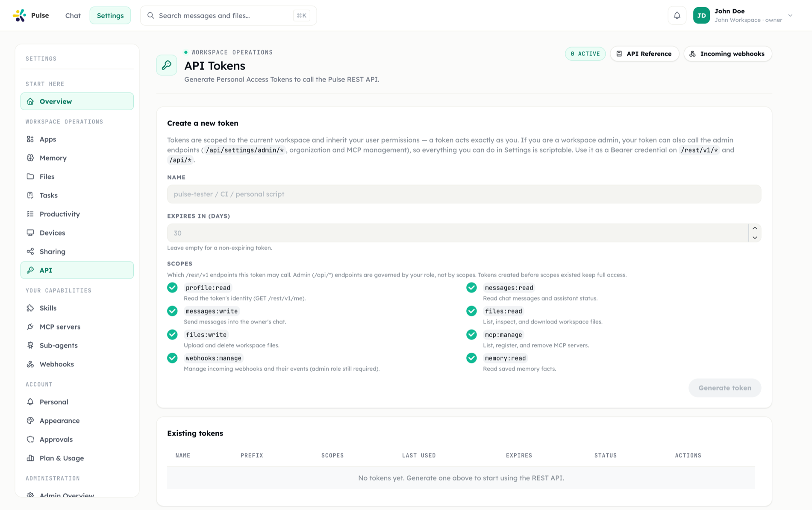Click the Sharing nodes icon
812x510 pixels.
click(x=30, y=251)
